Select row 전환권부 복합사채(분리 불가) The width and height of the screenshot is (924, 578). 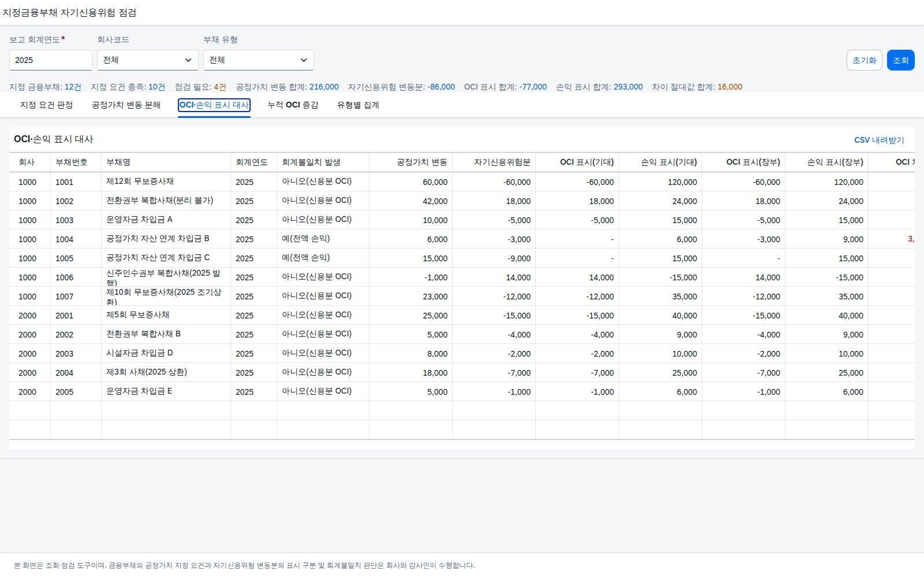tap(462, 201)
